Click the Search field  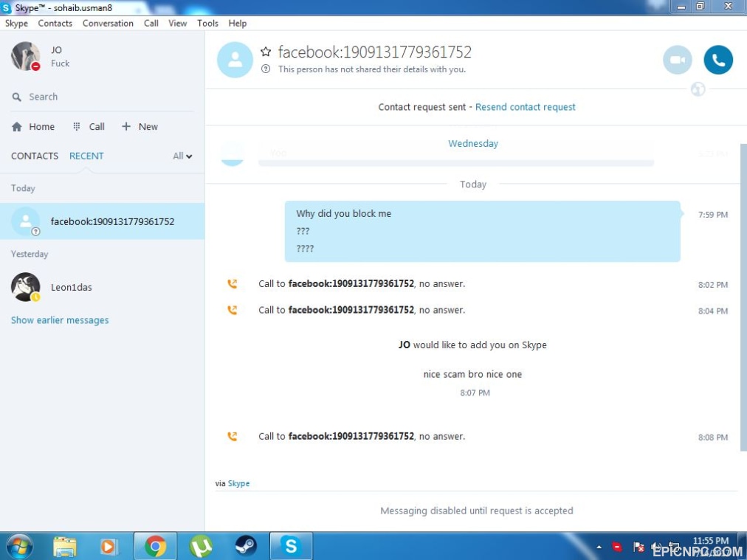click(103, 97)
